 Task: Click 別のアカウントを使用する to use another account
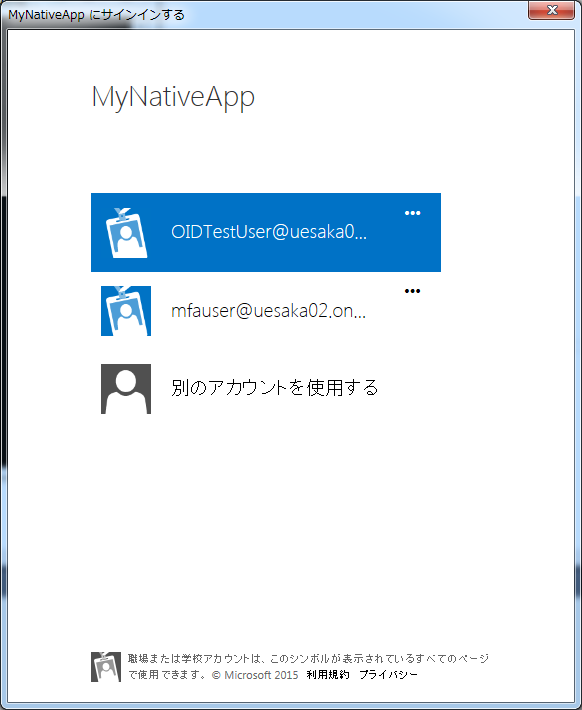coord(274,388)
